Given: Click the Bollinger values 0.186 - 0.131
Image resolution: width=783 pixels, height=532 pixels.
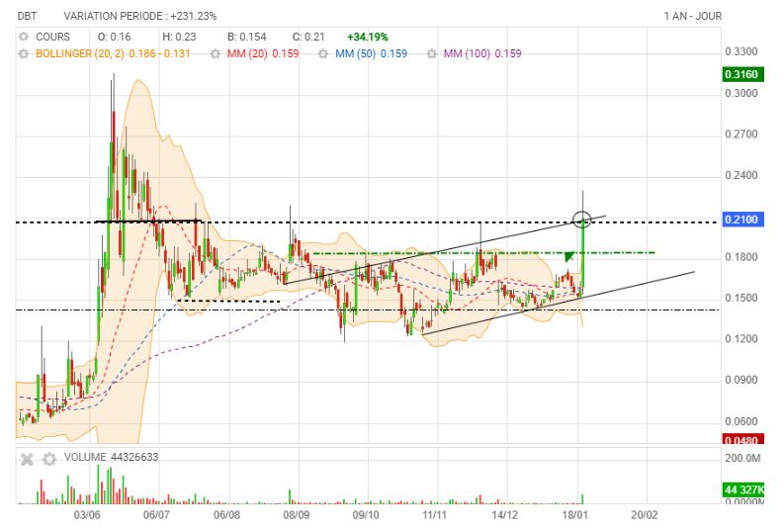Looking at the screenshot, I should tap(159, 53).
